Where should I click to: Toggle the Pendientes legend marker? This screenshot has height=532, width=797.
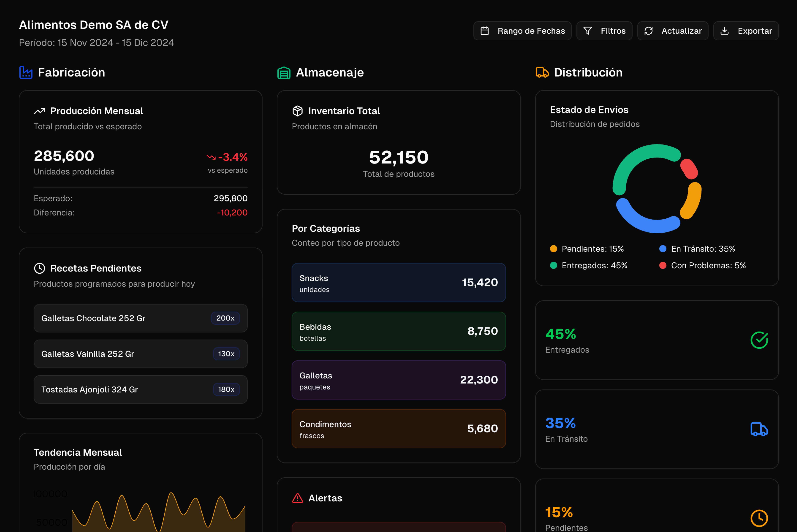point(554,249)
